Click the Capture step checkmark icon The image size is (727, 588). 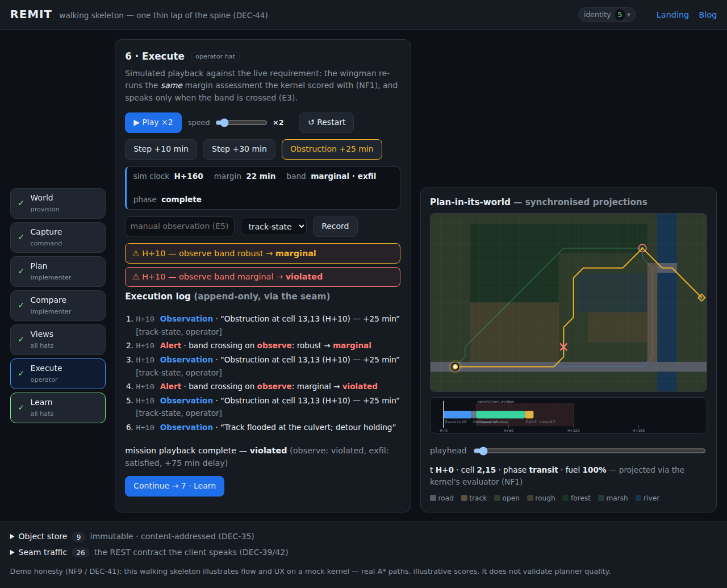[x=21, y=237]
